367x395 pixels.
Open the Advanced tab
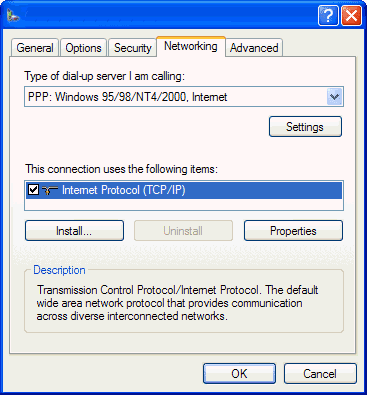pyautogui.click(x=254, y=48)
